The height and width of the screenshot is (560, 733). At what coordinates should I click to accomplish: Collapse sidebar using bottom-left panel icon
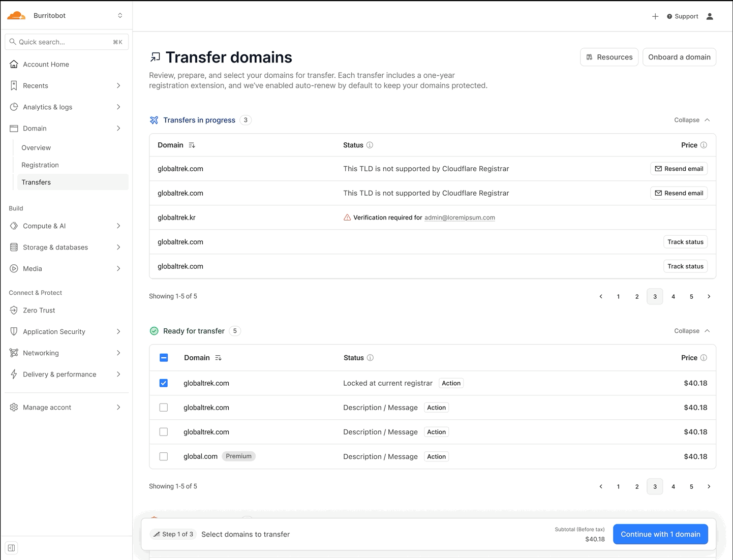coord(11,548)
